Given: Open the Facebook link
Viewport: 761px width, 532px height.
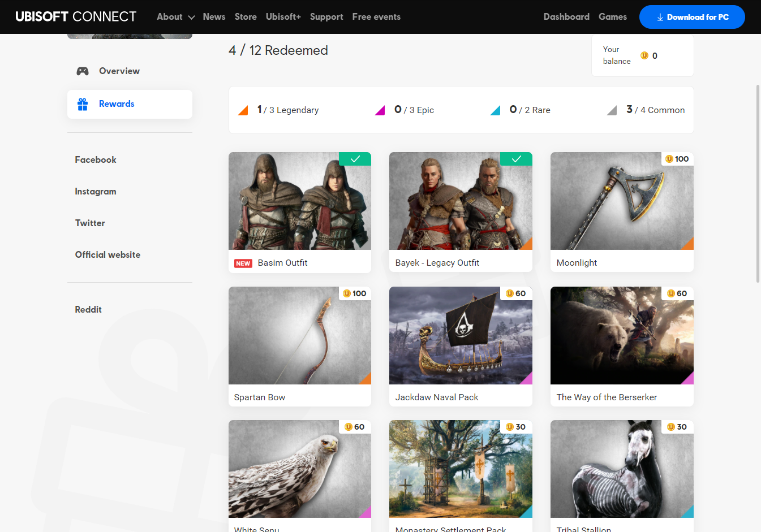Looking at the screenshot, I should 96,160.
